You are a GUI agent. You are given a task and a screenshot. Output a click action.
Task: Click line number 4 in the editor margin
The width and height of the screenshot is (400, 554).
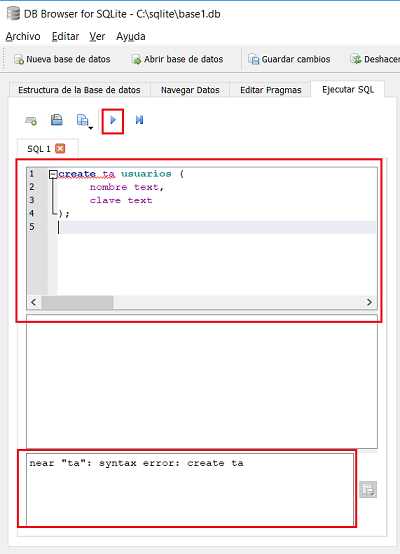[32, 213]
